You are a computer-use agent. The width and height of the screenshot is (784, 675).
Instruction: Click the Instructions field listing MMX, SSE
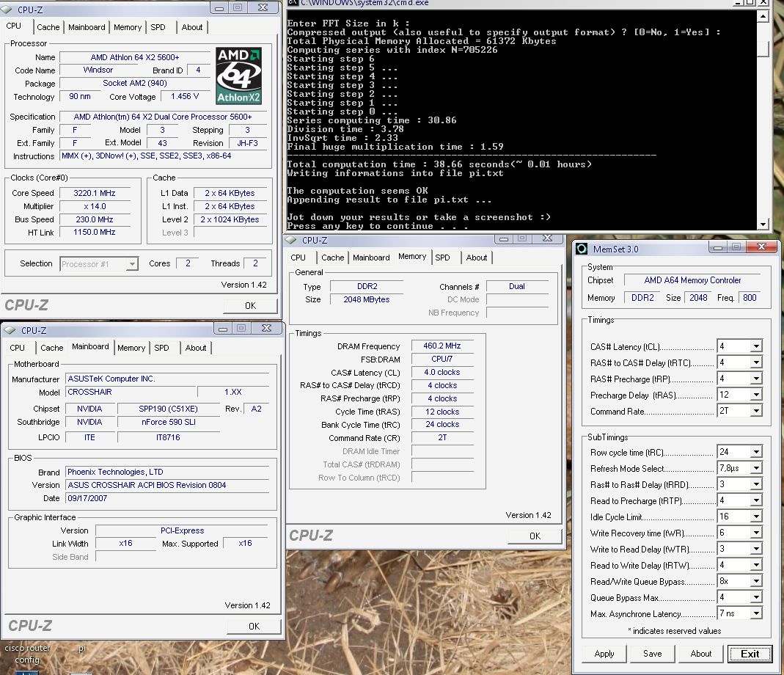tap(164, 156)
